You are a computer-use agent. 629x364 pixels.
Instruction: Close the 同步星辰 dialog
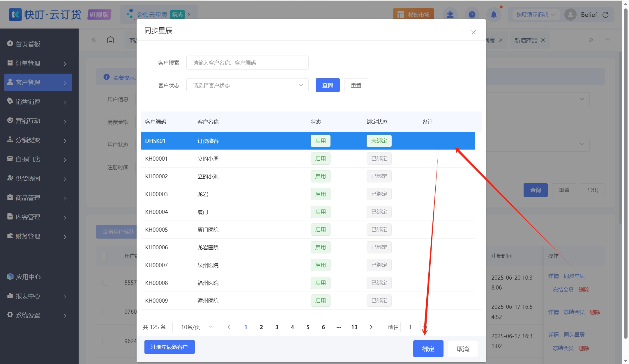point(473,32)
